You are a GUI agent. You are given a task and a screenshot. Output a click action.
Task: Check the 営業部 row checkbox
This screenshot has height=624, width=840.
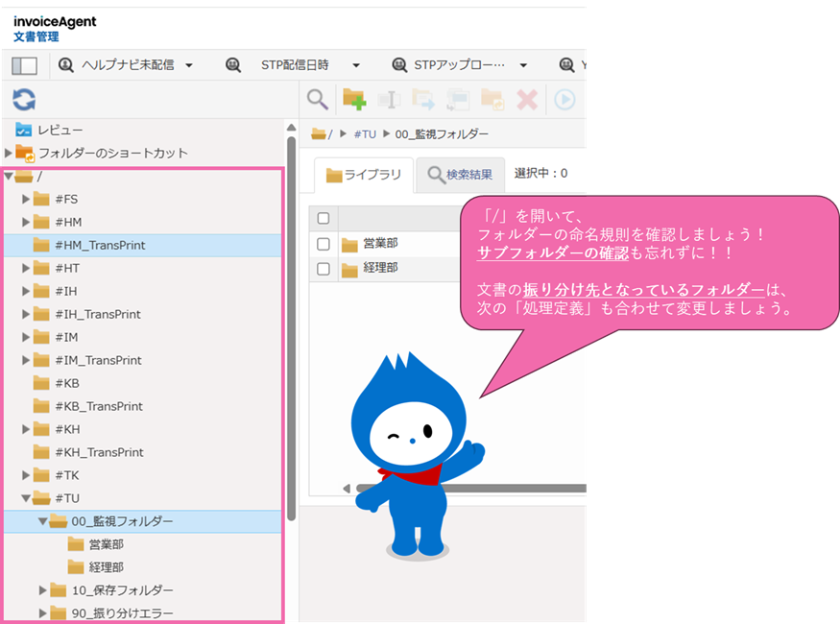pyautogui.click(x=324, y=244)
